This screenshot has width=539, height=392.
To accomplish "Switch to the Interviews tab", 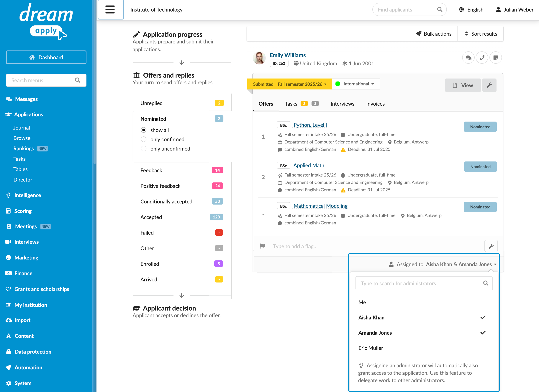I will (342, 104).
